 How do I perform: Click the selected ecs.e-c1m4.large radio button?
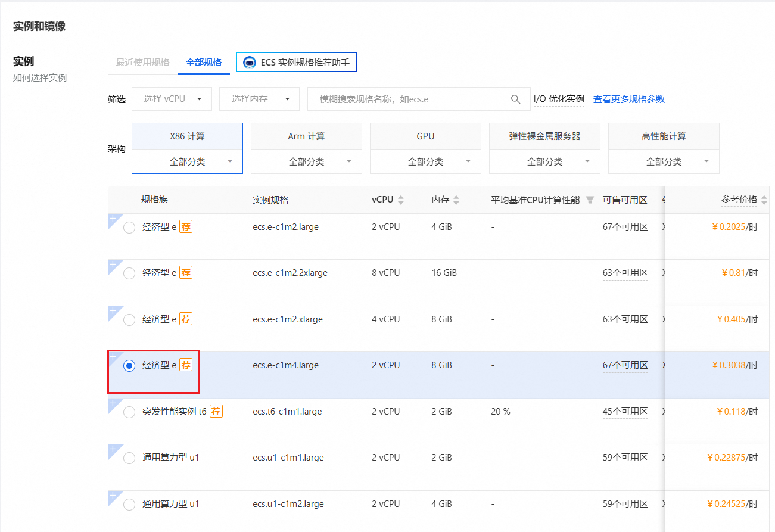pyautogui.click(x=129, y=366)
